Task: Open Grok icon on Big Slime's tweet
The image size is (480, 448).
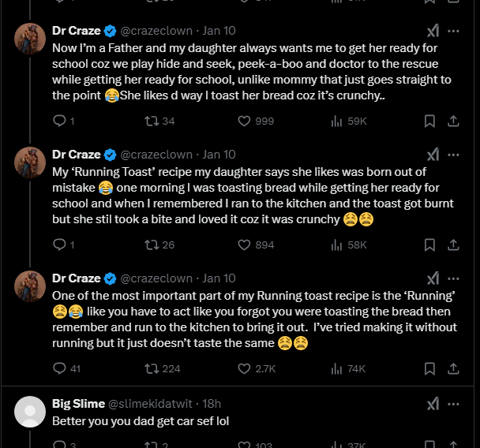Action: pyautogui.click(x=433, y=404)
